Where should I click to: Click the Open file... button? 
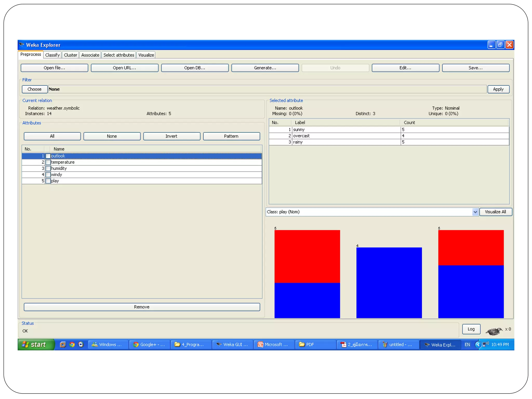pyautogui.click(x=54, y=68)
